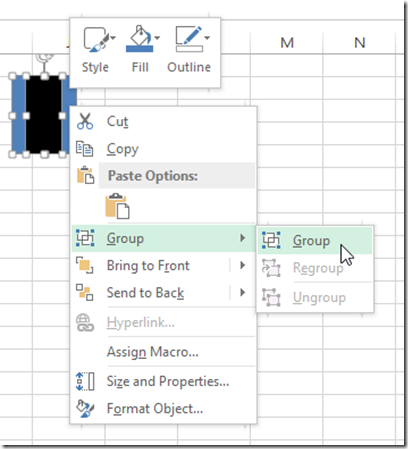Image resolution: width=408 pixels, height=449 pixels.
Task: Click the rotation handle above the shape
Action: (x=44, y=58)
